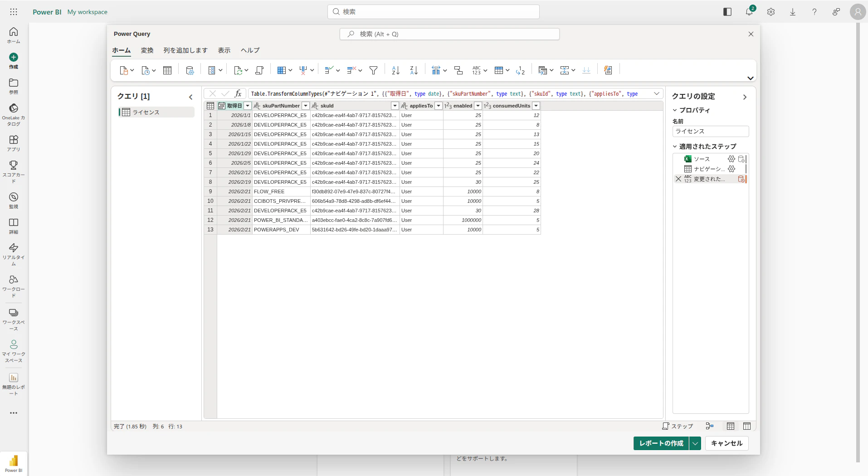
Task: Expand the formula bar chevron
Action: (x=656, y=93)
